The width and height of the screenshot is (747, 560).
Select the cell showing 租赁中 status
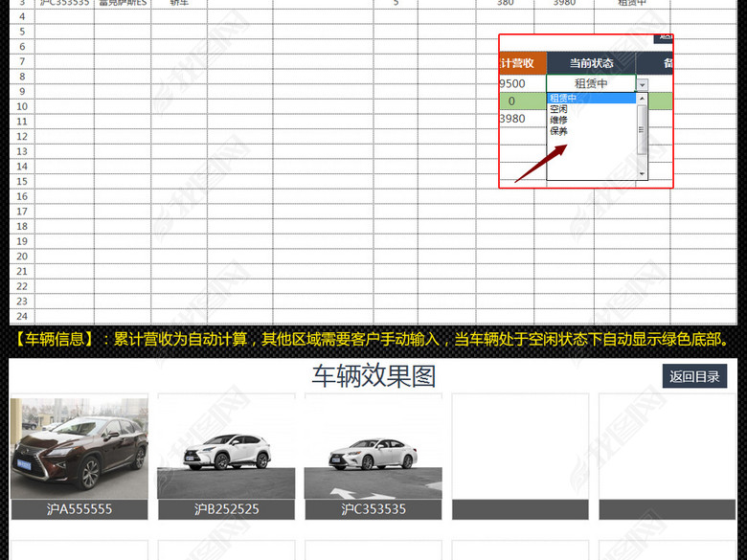coord(591,83)
